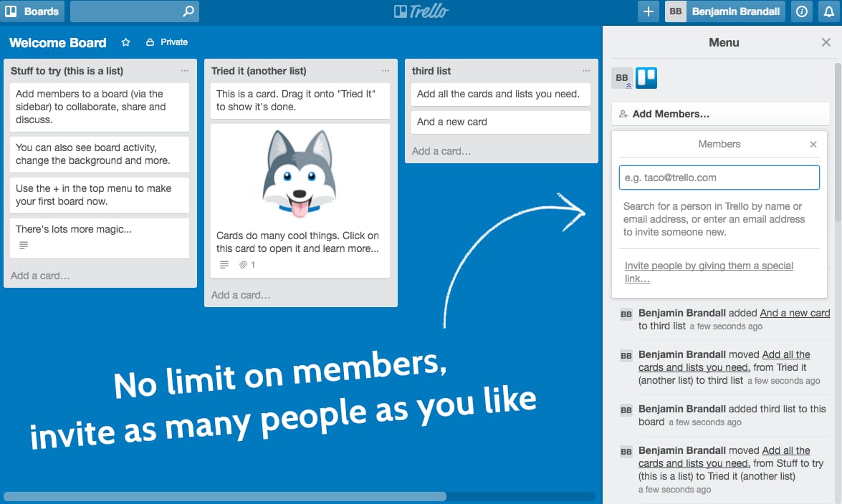This screenshot has width=842, height=504.
Task: Open list menu for Tried it
Action: tap(386, 71)
